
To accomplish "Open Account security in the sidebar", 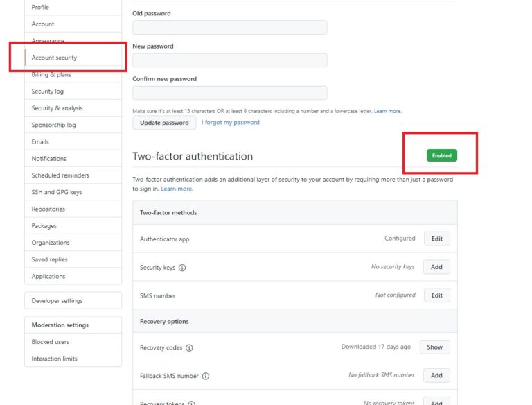I will click(54, 58).
